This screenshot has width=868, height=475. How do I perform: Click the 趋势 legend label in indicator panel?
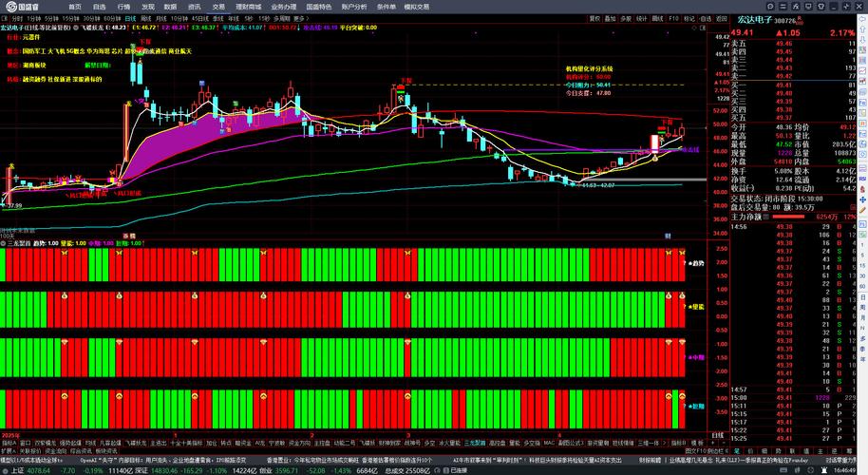[x=697, y=263]
